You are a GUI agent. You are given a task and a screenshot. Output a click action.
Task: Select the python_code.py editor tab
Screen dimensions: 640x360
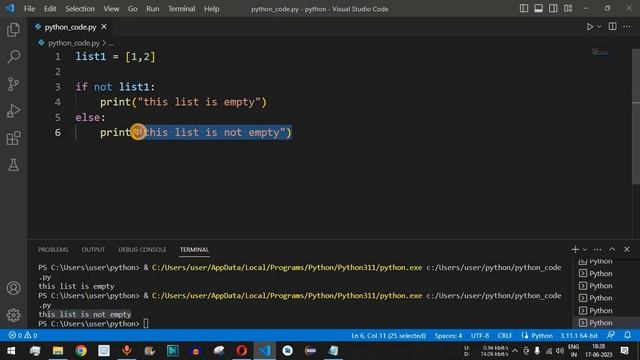tap(70, 27)
